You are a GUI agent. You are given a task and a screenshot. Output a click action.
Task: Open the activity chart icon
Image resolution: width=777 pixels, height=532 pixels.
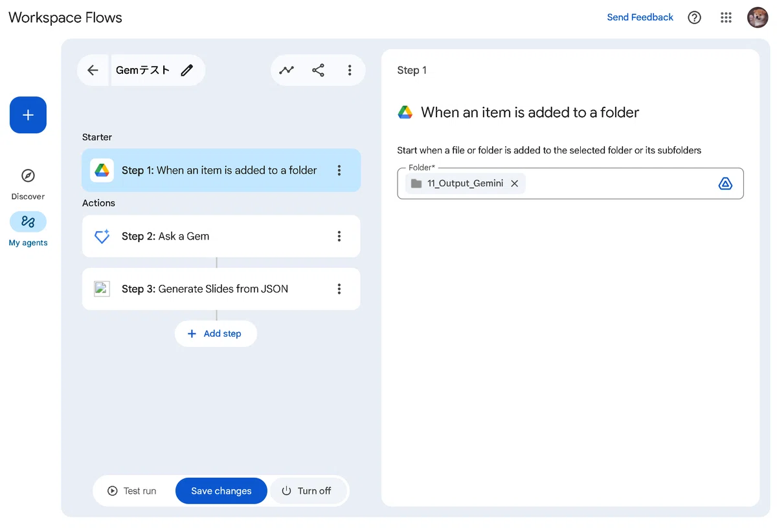286,71
